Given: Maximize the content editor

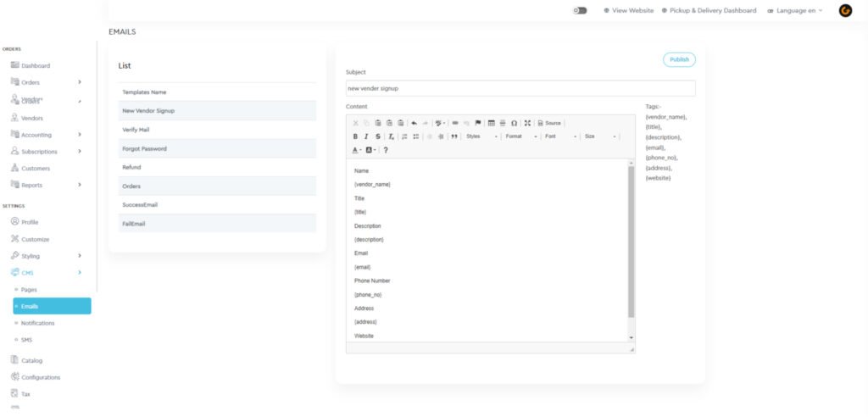Looking at the screenshot, I should [x=527, y=123].
